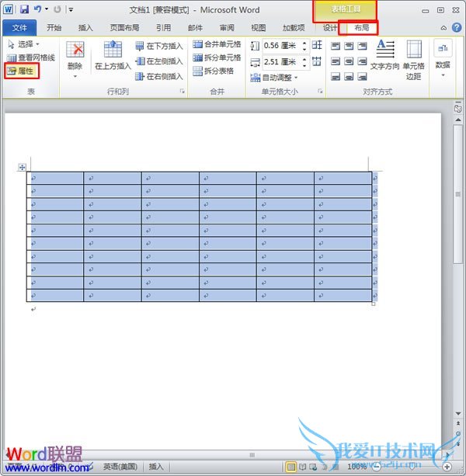Align cell text bottom left
The height and width of the screenshot is (476, 466).
(336, 76)
